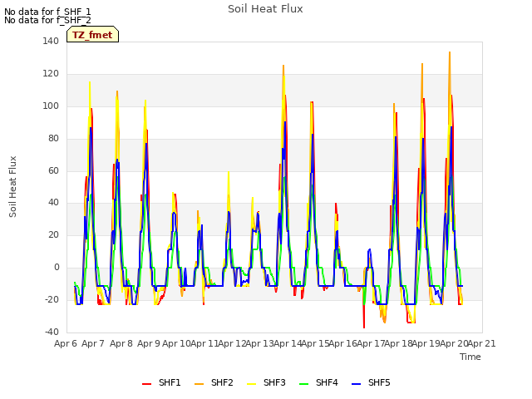Click the SHF2 legend entry
532x399 pixels.
(214, 382)
